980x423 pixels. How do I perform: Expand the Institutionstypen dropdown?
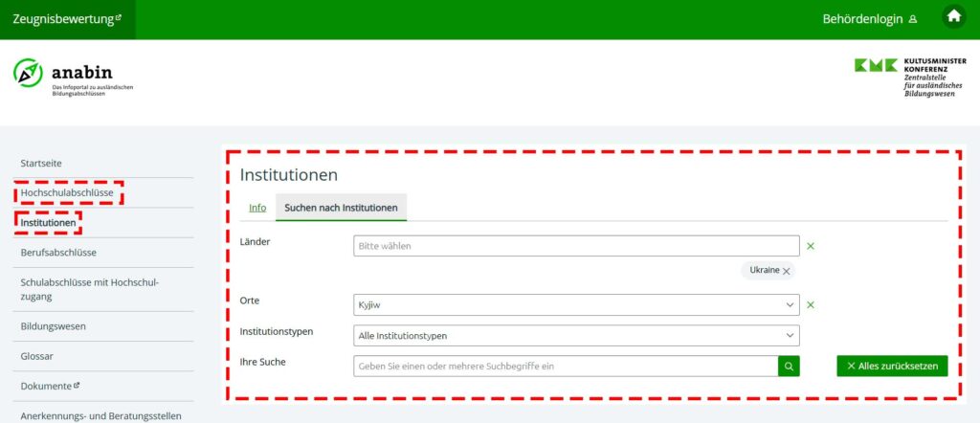coord(575,336)
